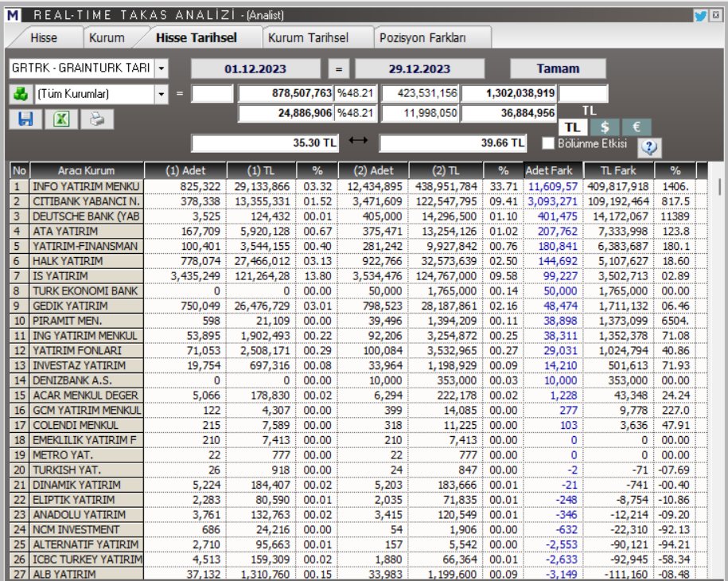Switch to Kurum tab

coord(107,37)
